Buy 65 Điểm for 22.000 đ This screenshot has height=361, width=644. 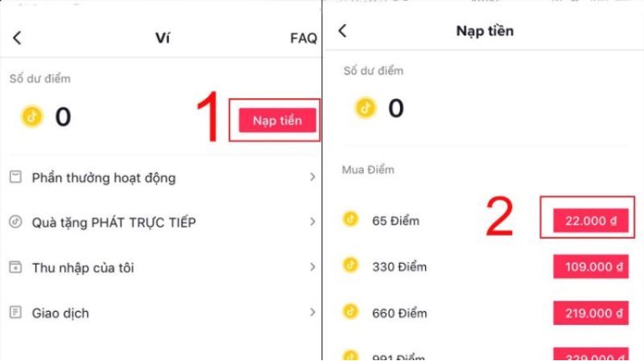(x=585, y=219)
